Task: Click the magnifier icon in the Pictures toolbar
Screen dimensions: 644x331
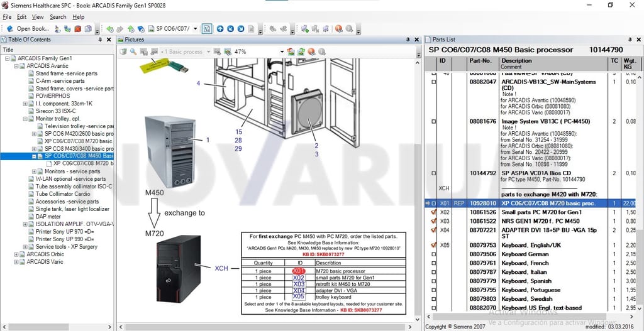Action: pos(133,52)
